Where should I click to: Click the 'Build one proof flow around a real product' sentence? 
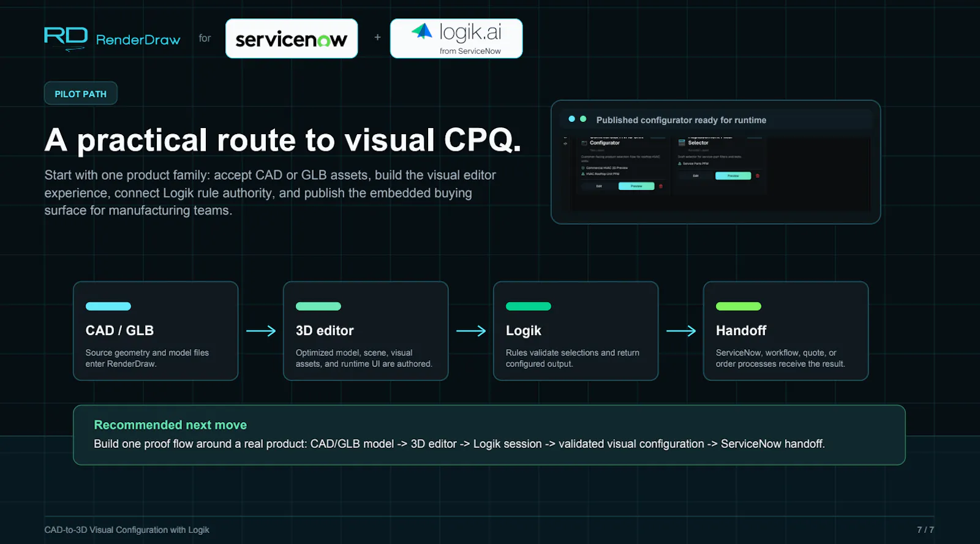tap(459, 444)
